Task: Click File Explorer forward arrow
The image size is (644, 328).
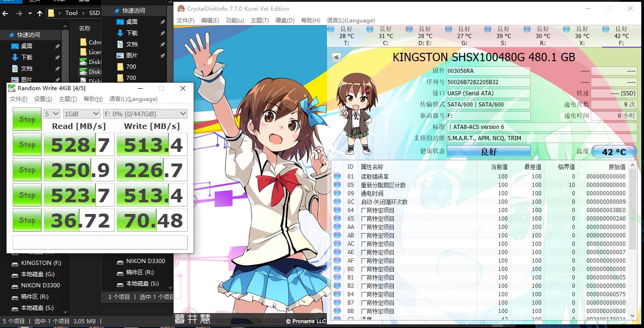Action: [19, 14]
